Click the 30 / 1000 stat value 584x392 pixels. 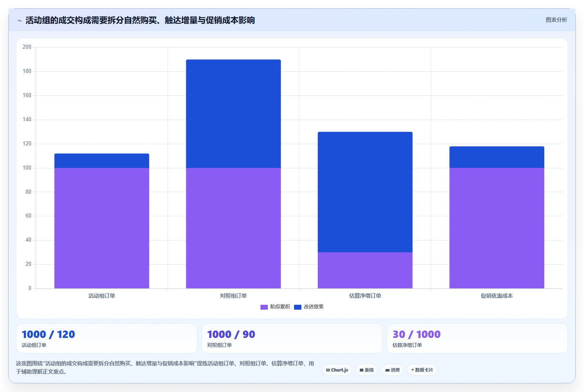click(416, 334)
